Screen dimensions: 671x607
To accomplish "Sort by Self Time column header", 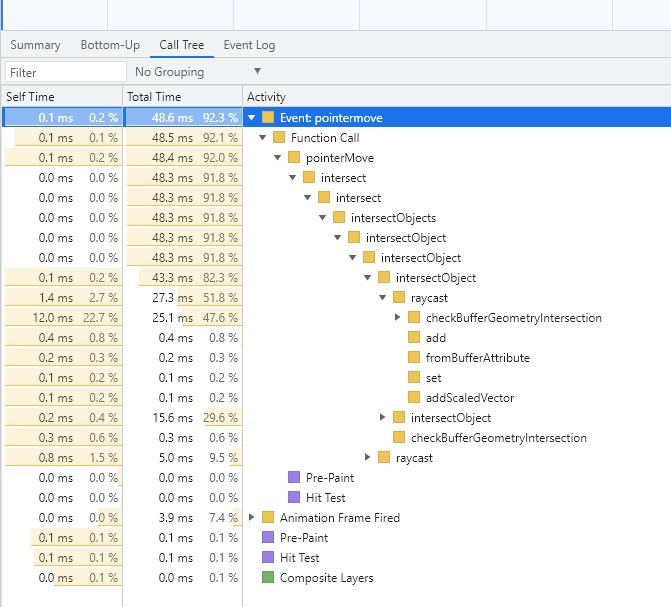I will pos(61,97).
